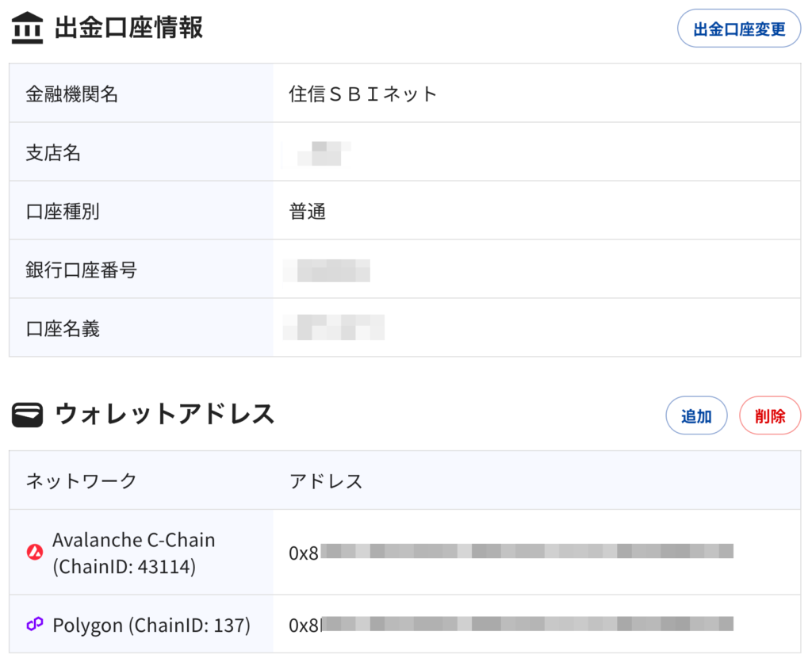
Task: Click the purple Polygon network icon
Action: [x=34, y=625]
